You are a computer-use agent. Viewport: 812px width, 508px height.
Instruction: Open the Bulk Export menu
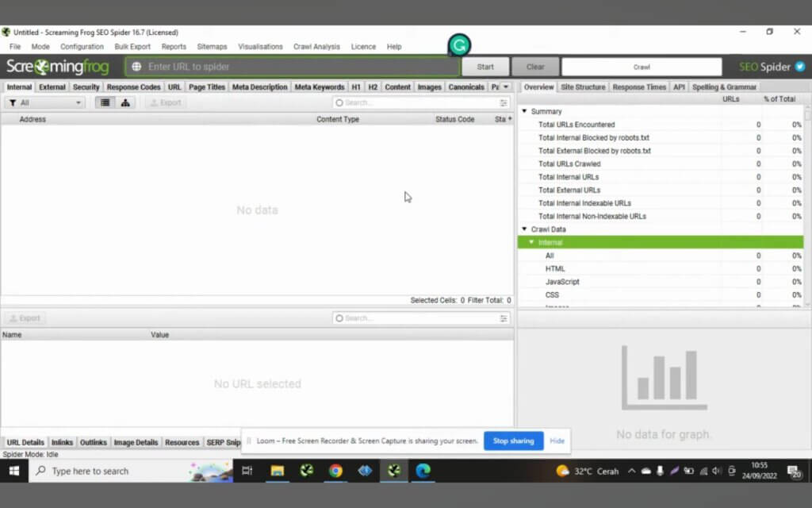132,47
